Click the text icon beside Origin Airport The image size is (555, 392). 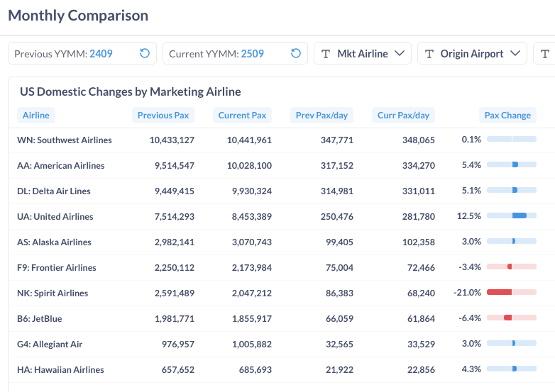[x=429, y=54]
